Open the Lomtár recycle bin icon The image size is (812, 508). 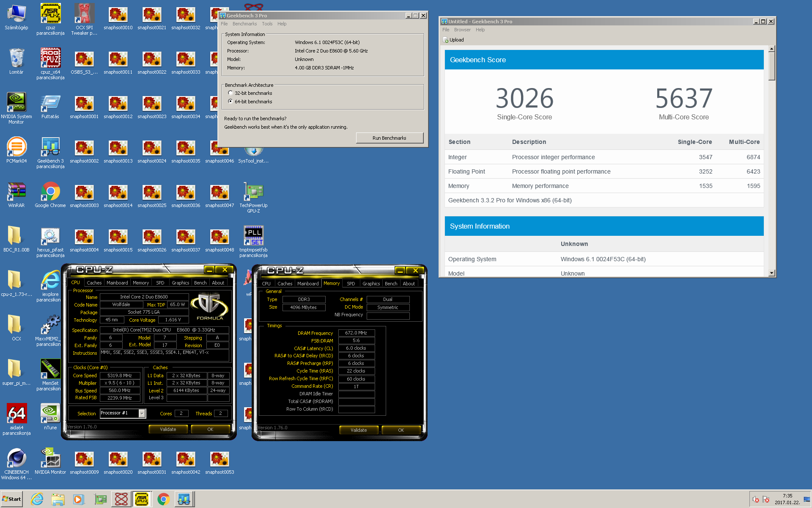pyautogui.click(x=16, y=61)
